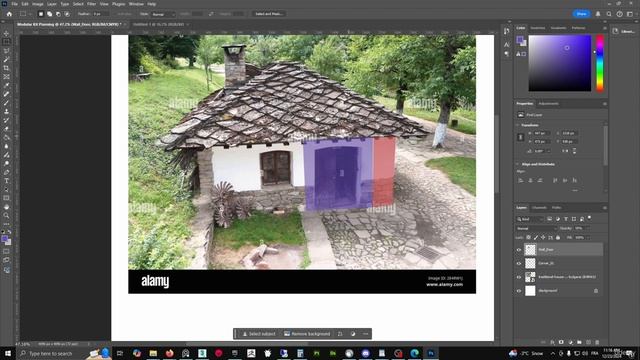Open the Style dropdown in options bar
Viewport: 640px width, 360px height.
[163, 14]
